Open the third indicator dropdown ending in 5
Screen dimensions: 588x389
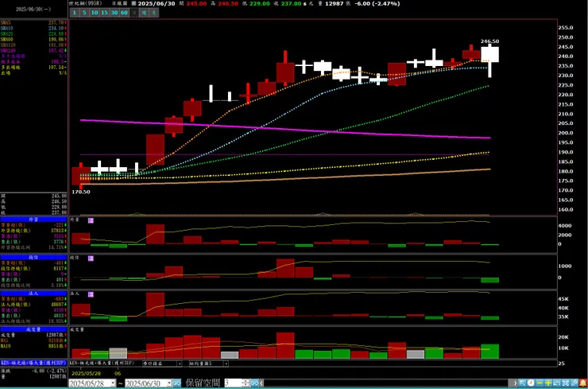[226, 364]
